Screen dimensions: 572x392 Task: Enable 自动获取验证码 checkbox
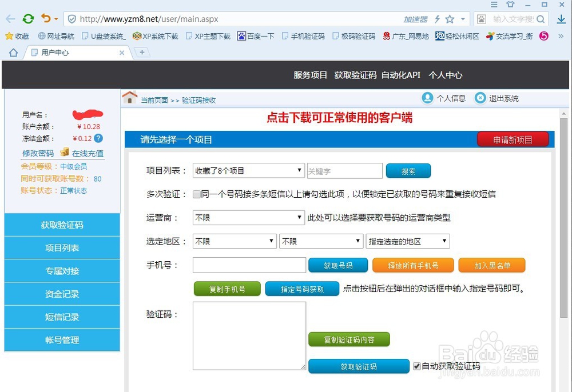(x=417, y=366)
